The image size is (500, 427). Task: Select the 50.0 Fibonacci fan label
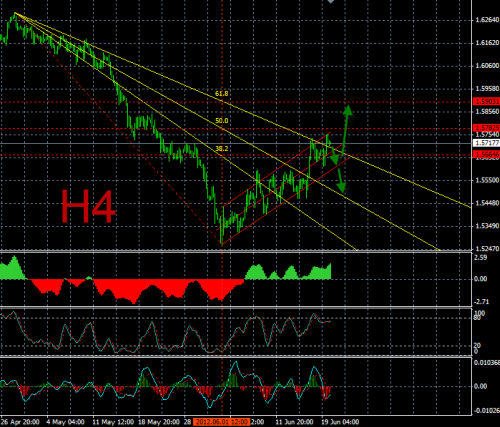click(x=222, y=121)
